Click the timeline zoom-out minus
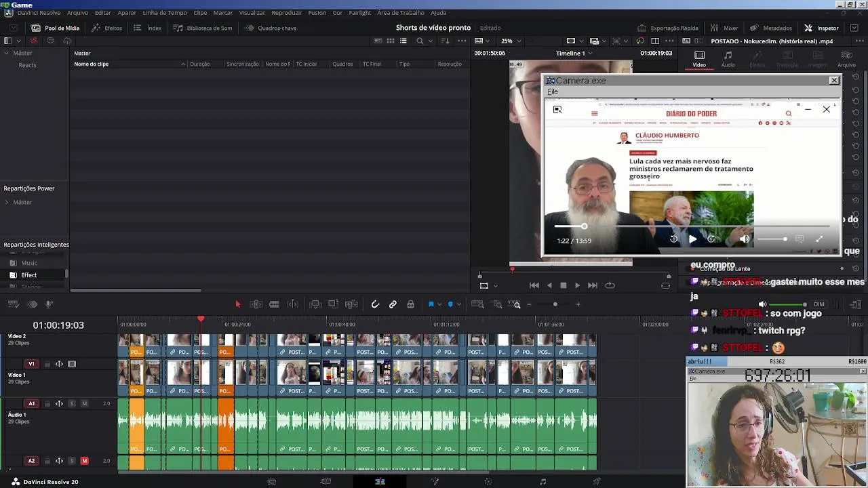The image size is (868, 488). click(529, 304)
